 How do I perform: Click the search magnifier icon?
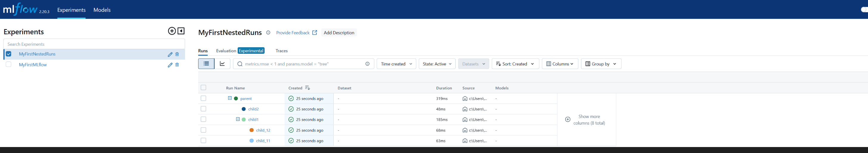(x=240, y=64)
